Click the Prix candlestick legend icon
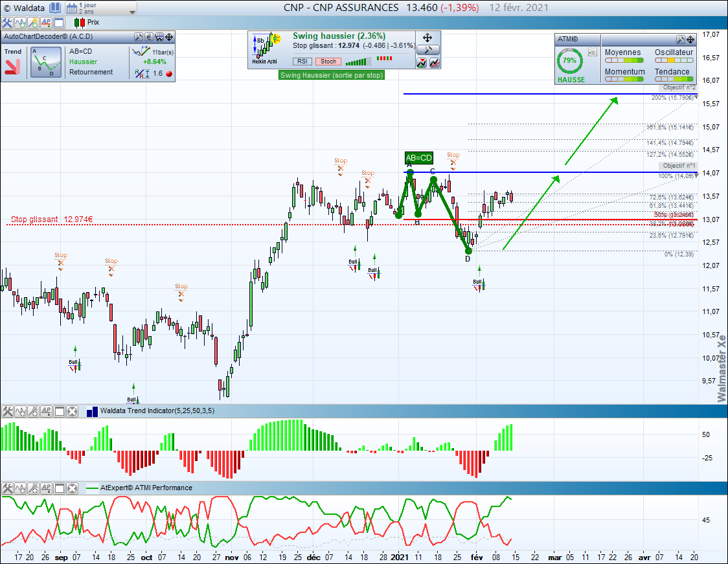Screen dimensions: 728x564 (80, 22)
